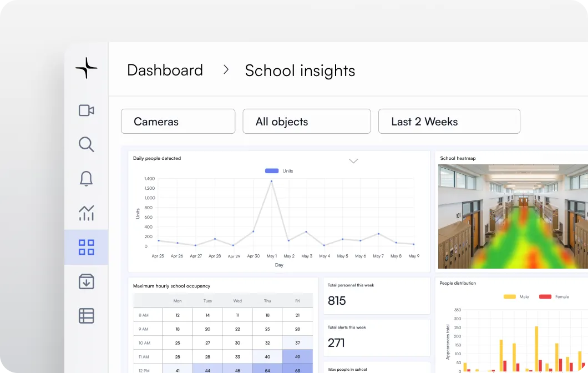Image resolution: width=588 pixels, height=373 pixels.
Task: Expand the Daily people detected chevron
Action: tap(353, 160)
